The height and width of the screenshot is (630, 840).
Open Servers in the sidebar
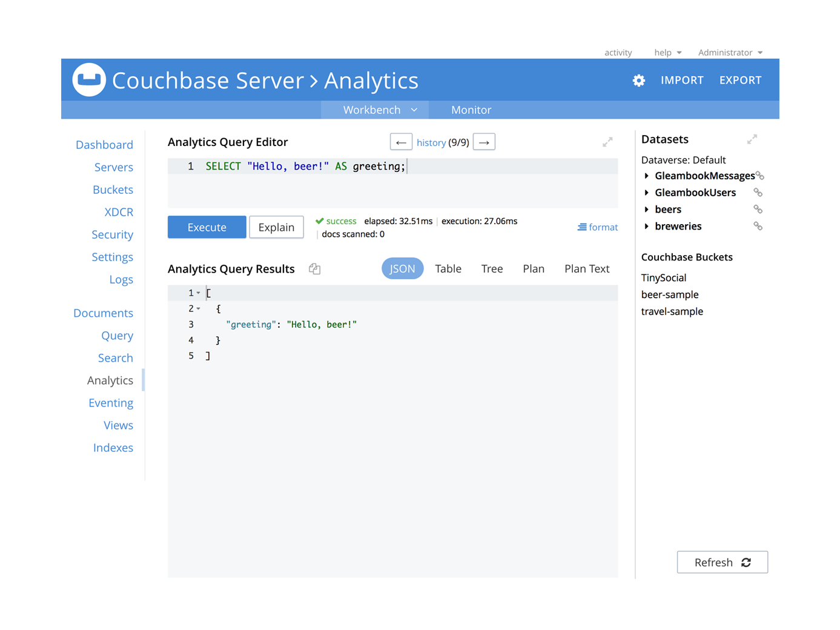(113, 167)
